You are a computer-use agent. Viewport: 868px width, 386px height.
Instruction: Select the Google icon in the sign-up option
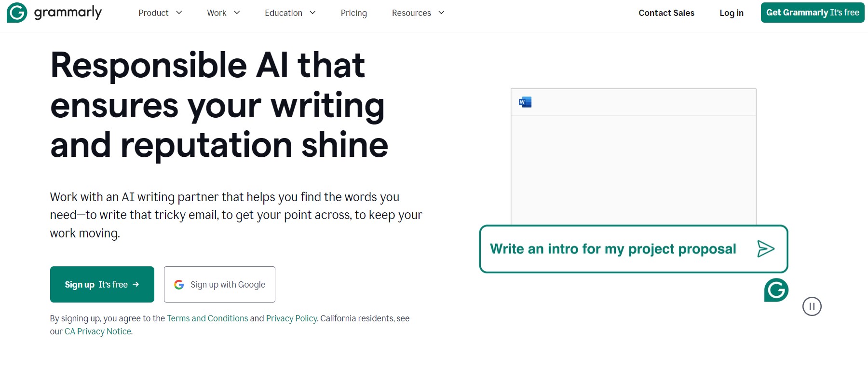click(178, 284)
